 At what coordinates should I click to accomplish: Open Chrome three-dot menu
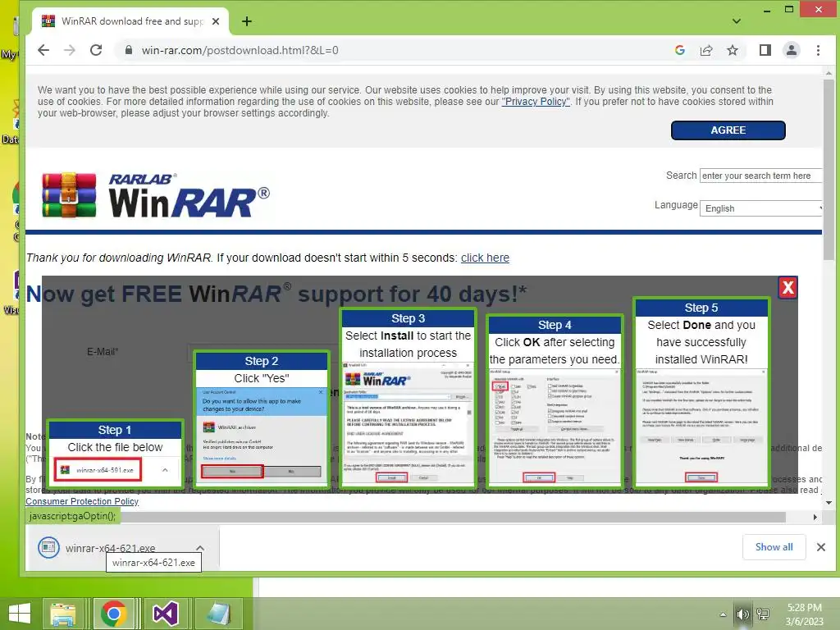click(x=818, y=50)
